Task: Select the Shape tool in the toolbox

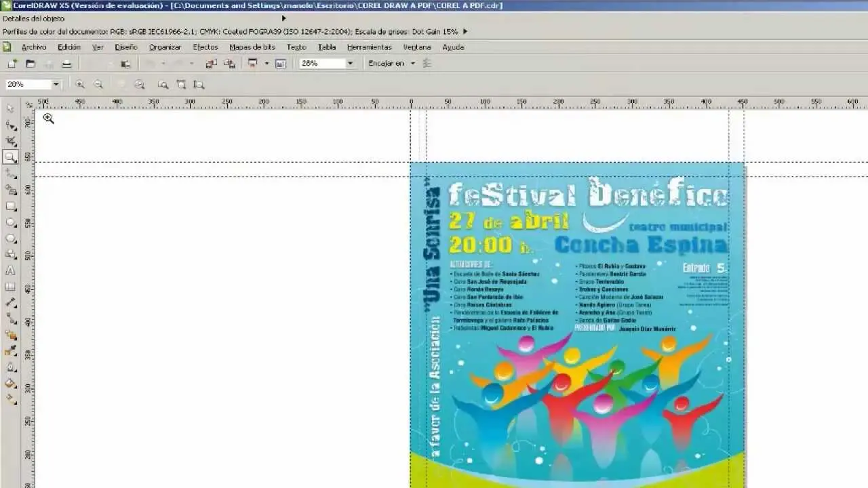Action: click(x=10, y=125)
